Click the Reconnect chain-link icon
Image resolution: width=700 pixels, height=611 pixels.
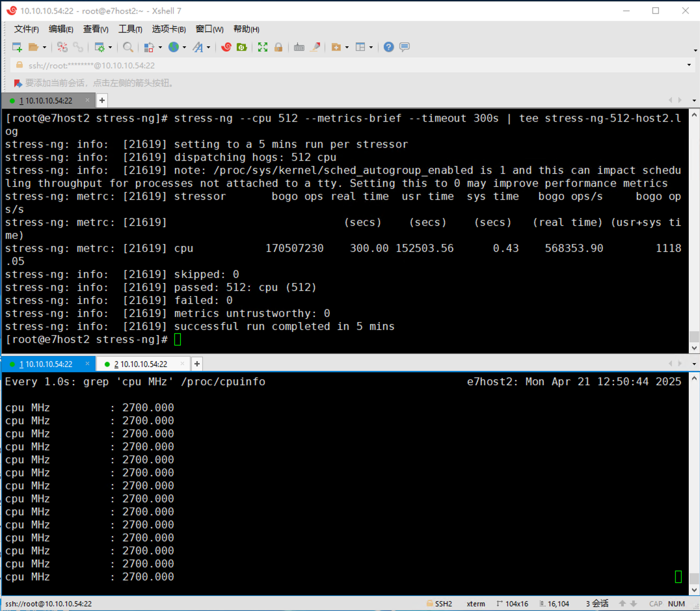point(78,47)
